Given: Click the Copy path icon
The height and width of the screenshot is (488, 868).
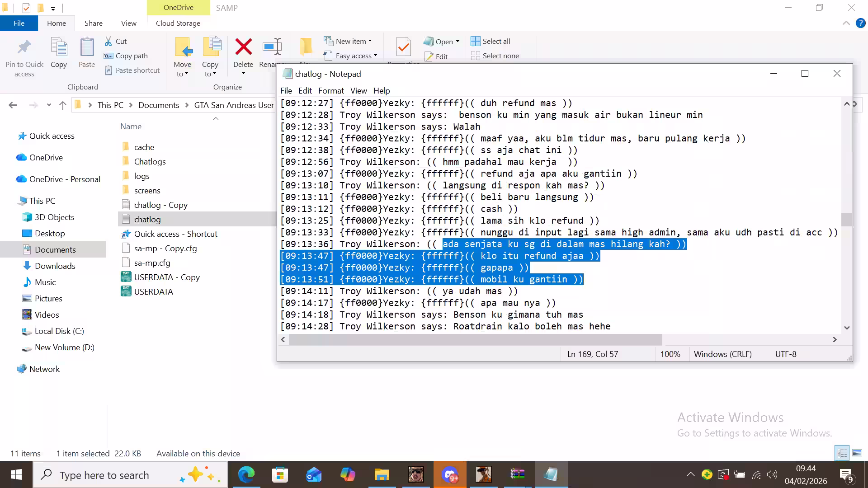Looking at the screenshot, I should [x=108, y=56].
